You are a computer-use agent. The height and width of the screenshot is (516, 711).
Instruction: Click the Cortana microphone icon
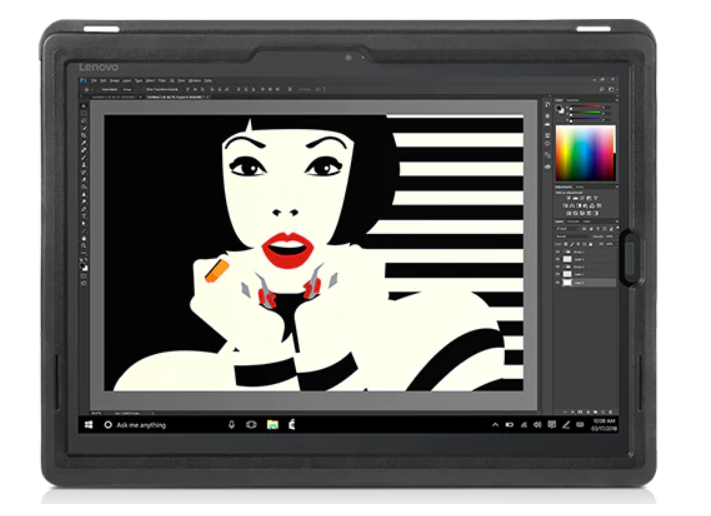231,424
